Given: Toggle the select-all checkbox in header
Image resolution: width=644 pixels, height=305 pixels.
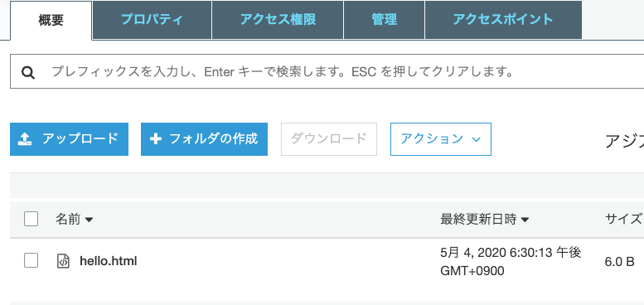Looking at the screenshot, I should [31, 219].
